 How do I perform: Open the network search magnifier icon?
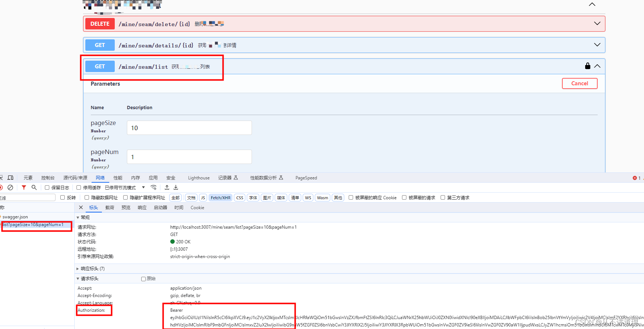(34, 187)
